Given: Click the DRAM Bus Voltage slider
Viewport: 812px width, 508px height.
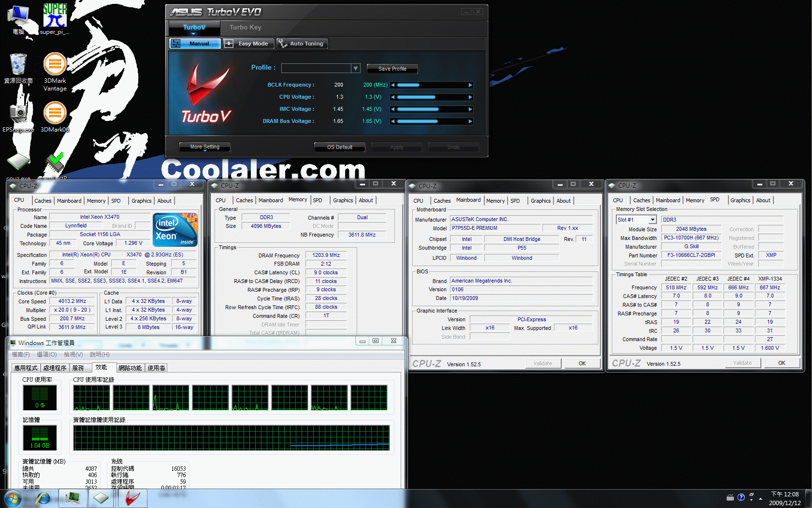Looking at the screenshot, I should [x=432, y=121].
